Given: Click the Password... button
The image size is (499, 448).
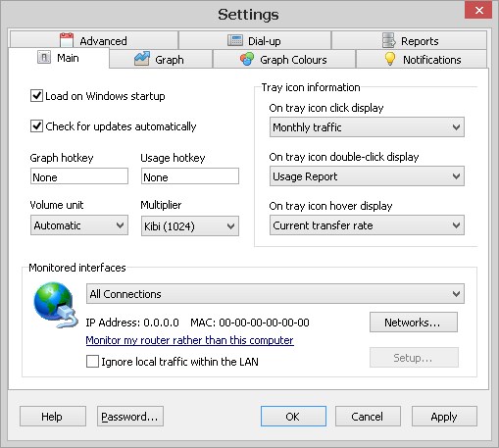Looking at the screenshot, I should pyautogui.click(x=130, y=417).
